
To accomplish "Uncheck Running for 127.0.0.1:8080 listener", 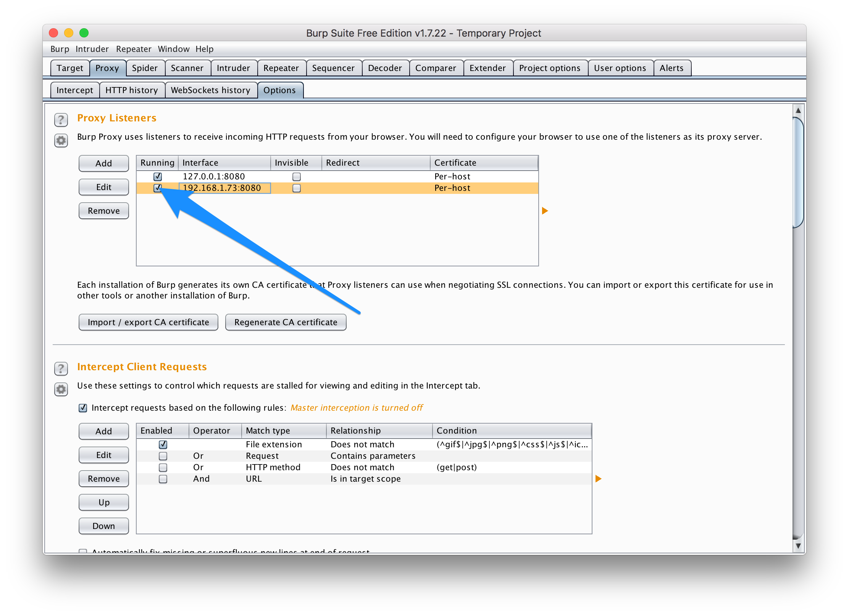I will point(158,177).
